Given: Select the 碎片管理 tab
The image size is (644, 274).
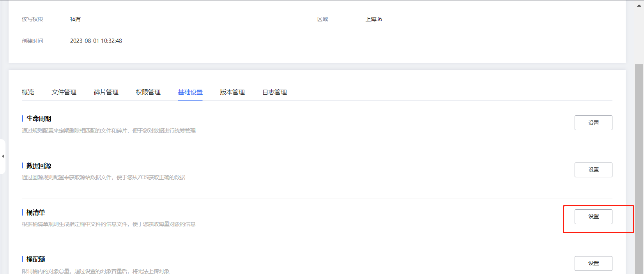Looking at the screenshot, I should tap(106, 92).
